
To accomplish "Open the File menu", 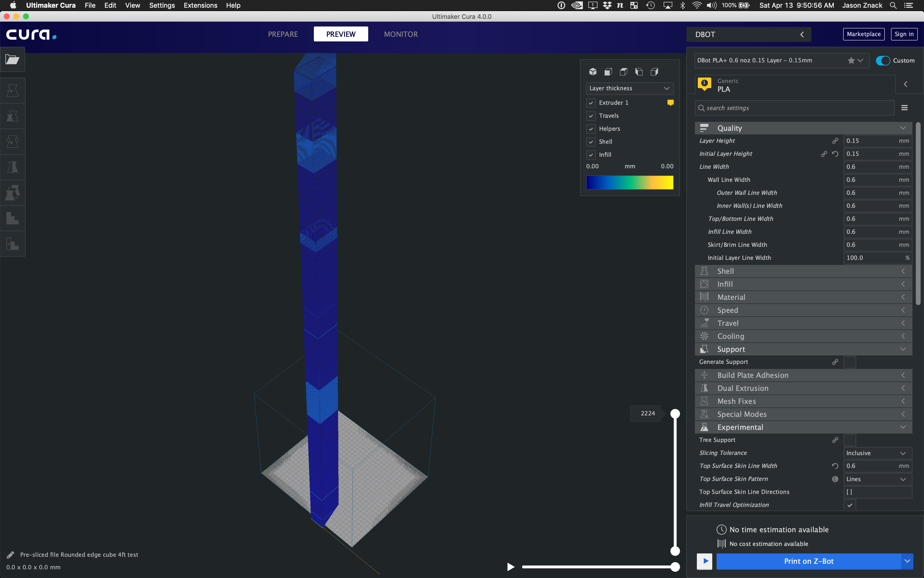I will pos(90,5).
